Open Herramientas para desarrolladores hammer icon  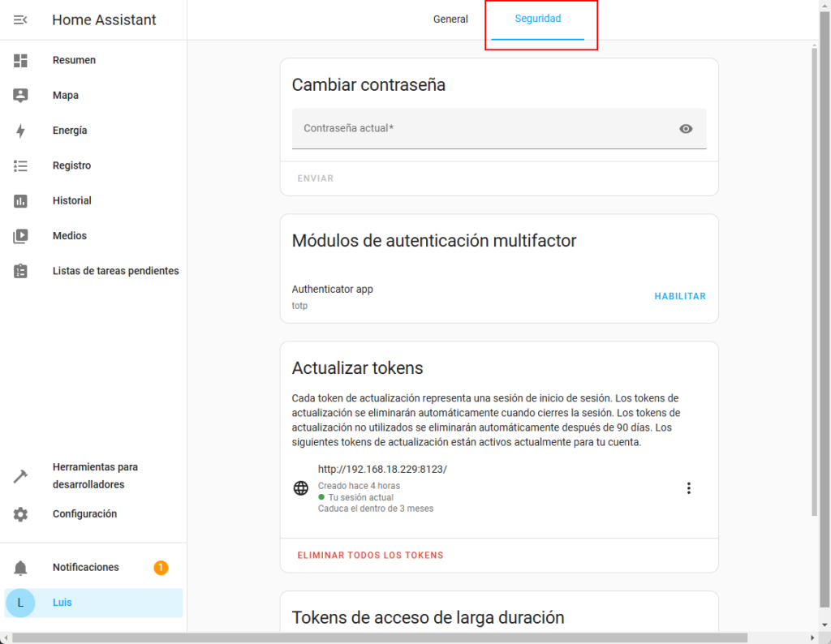point(20,476)
